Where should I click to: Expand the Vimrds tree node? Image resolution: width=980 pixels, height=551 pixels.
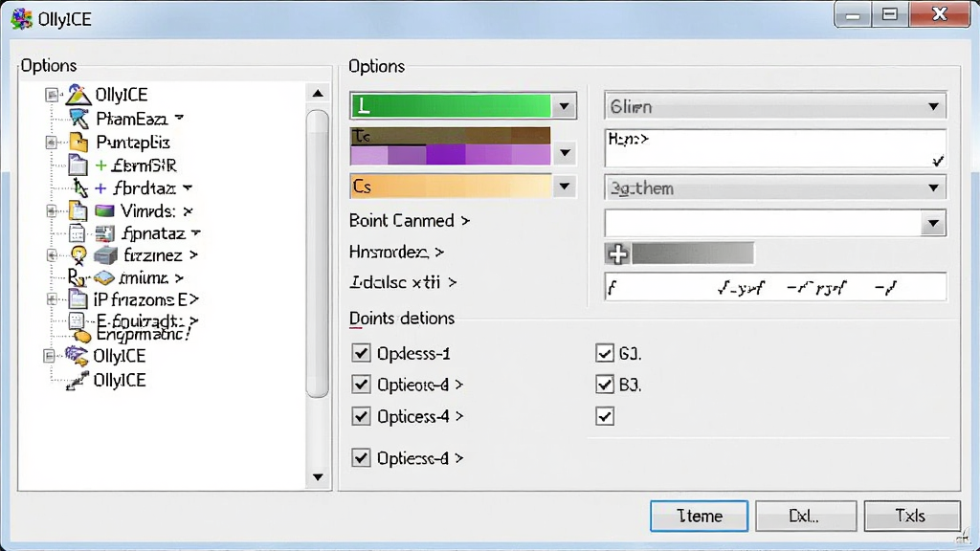tap(52, 211)
